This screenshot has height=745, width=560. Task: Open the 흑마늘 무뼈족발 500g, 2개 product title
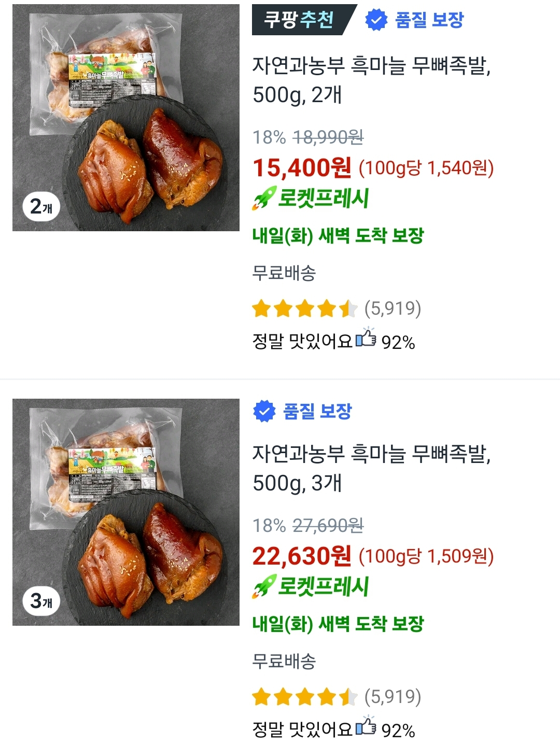(x=371, y=80)
